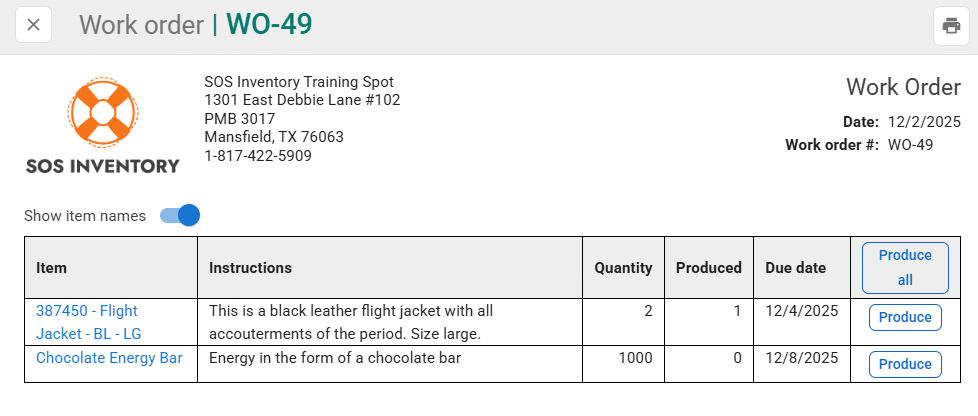Click the Due date column header

tap(795, 268)
